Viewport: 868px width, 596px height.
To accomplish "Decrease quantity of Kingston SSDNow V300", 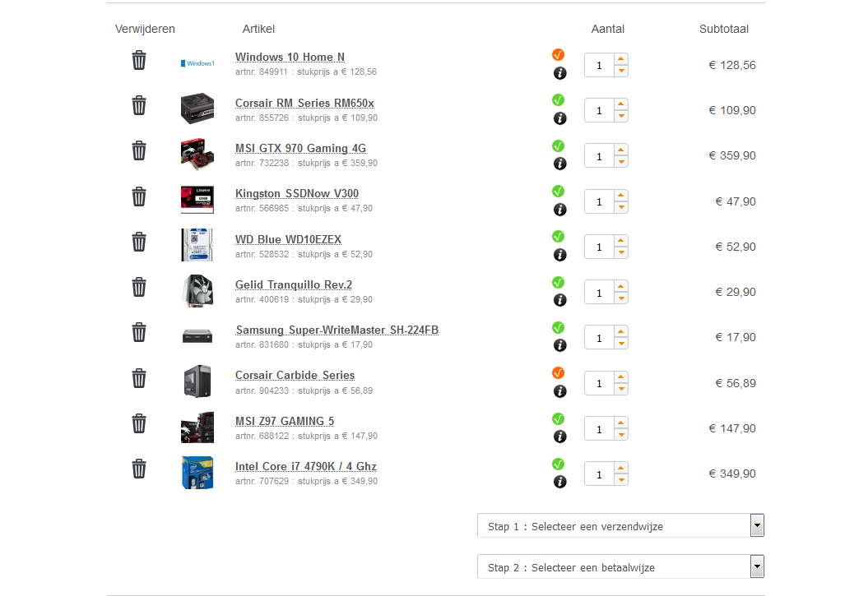I will (621, 207).
